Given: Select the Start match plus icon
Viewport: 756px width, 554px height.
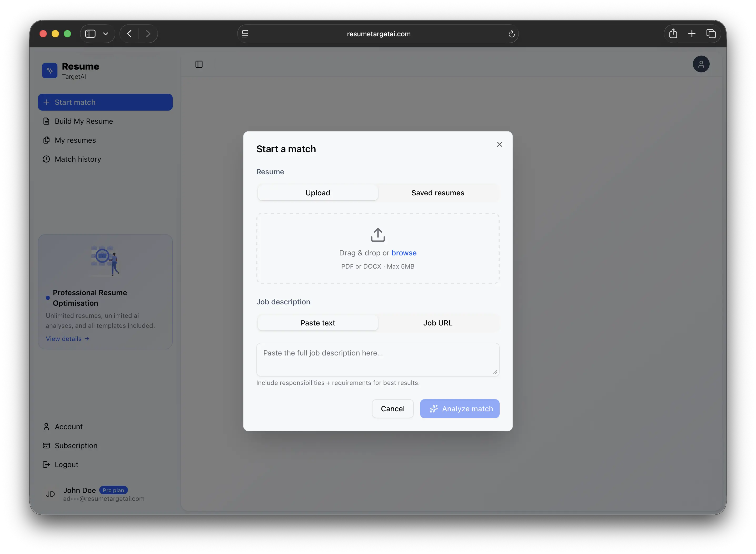Looking at the screenshot, I should click(46, 102).
